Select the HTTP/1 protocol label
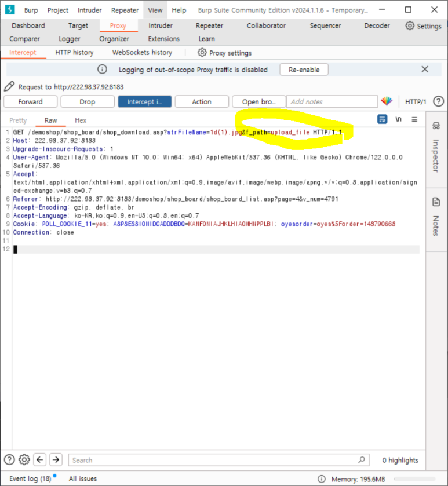 (x=416, y=102)
